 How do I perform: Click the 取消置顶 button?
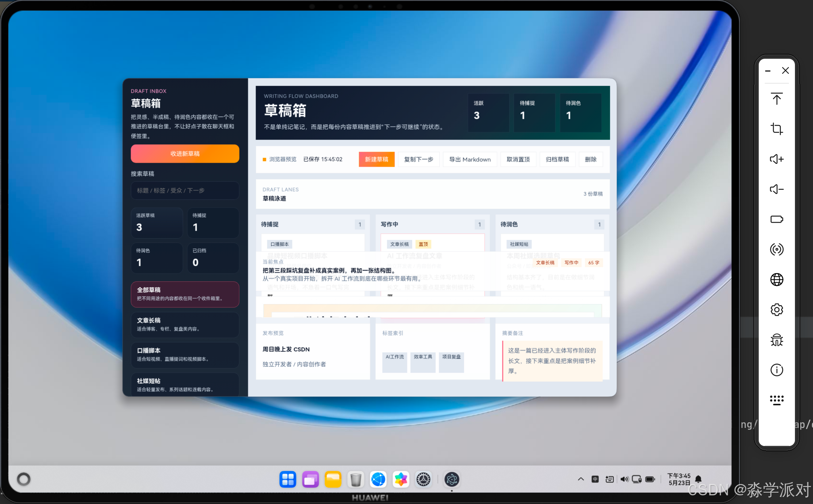click(x=518, y=159)
